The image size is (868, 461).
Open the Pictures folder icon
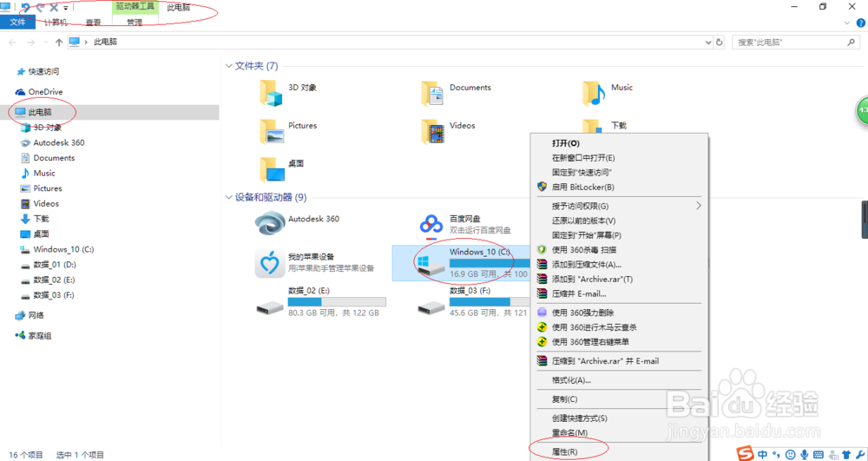point(271,131)
